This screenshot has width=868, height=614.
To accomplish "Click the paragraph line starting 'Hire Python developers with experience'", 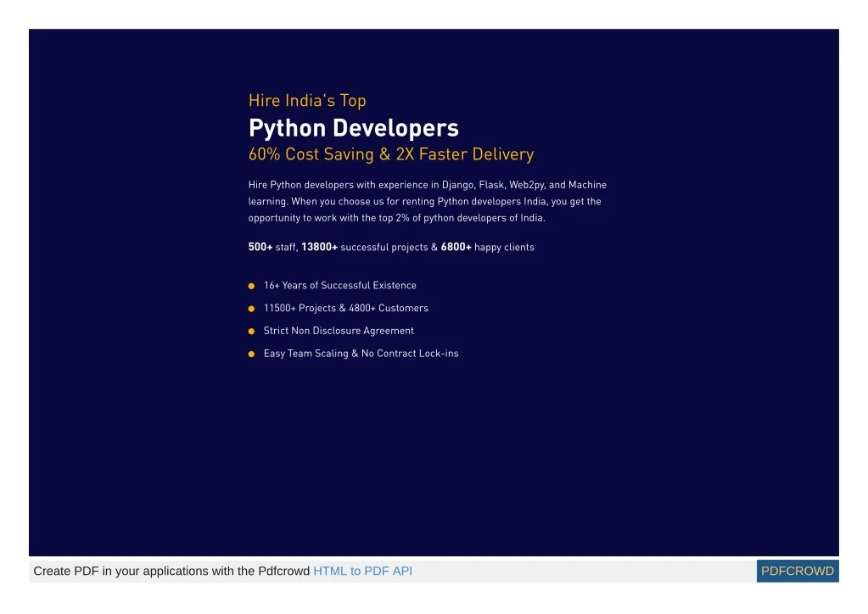I will [x=428, y=185].
